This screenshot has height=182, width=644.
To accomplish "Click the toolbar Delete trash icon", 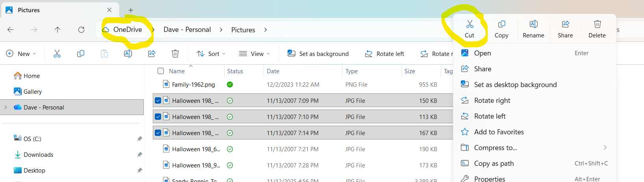I will point(175,54).
